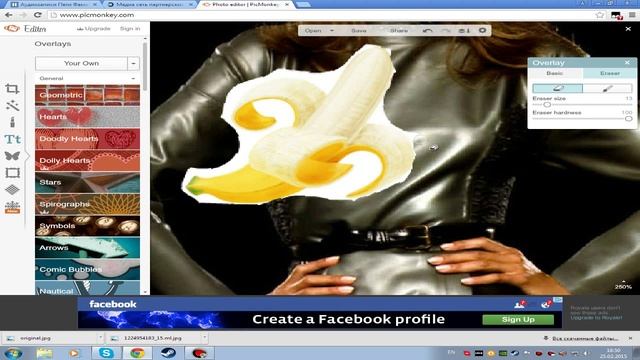Bookmark the page with star icon

point(599,15)
